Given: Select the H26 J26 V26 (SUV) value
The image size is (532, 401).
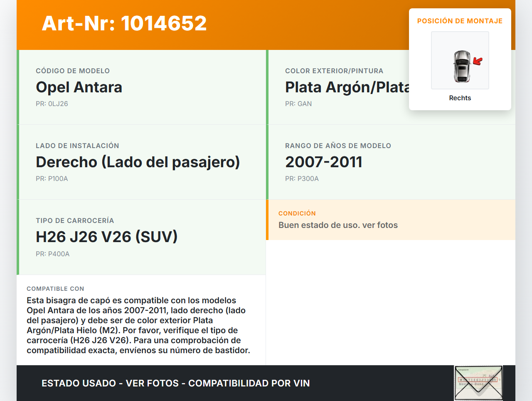Looking at the screenshot, I should click(106, 237).
